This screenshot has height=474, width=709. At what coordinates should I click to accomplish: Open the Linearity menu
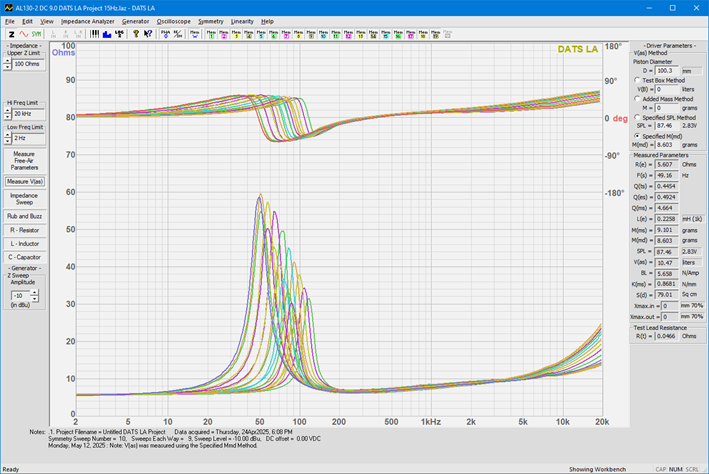click(x=242, y=21)
